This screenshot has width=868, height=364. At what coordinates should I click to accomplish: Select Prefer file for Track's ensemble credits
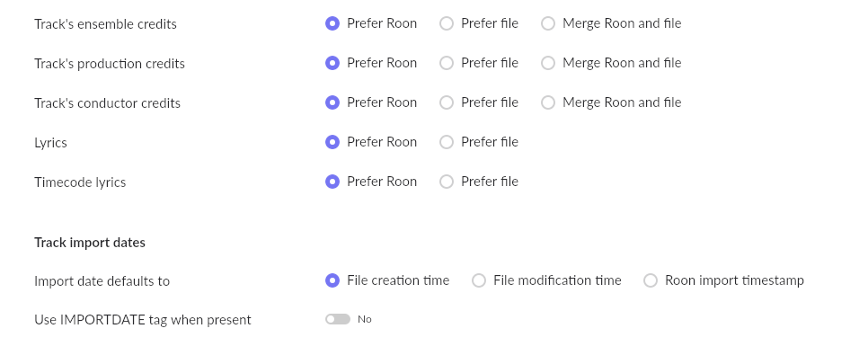tap(447, 24)
